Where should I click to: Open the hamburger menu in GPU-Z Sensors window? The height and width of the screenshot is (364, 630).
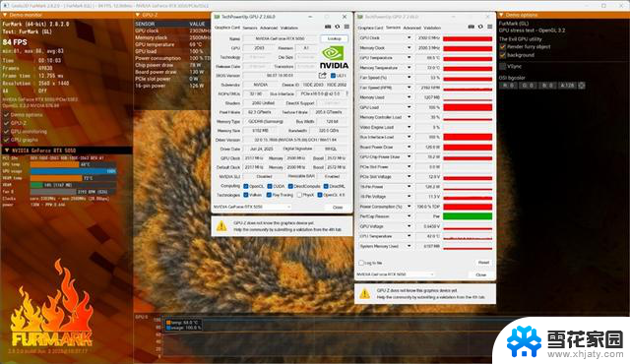coord(490,27)
